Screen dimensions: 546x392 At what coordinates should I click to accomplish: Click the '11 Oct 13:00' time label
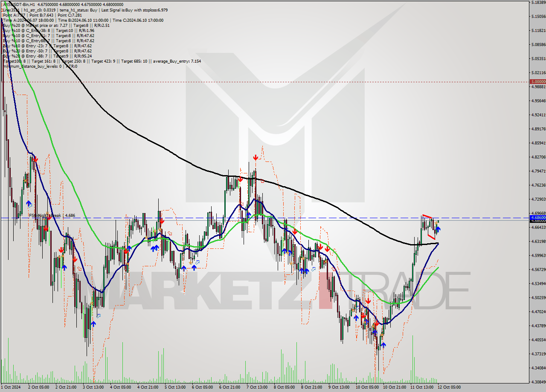(422, 387)
